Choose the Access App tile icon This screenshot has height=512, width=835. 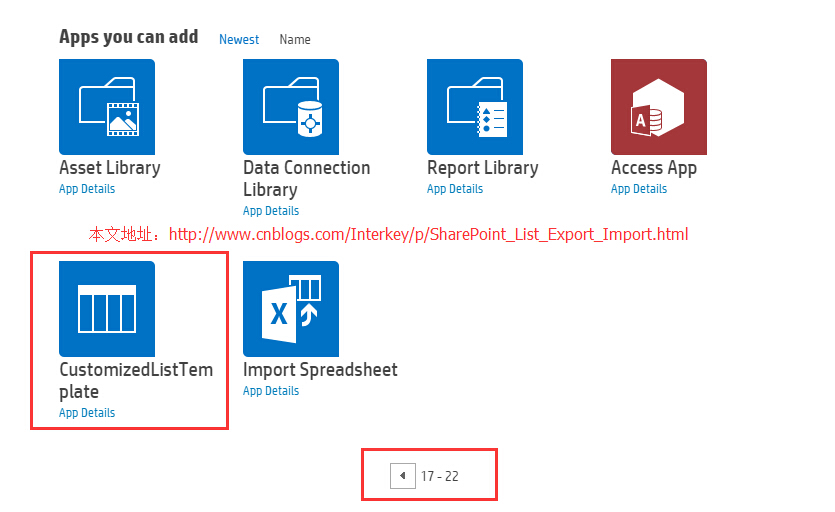659,107
